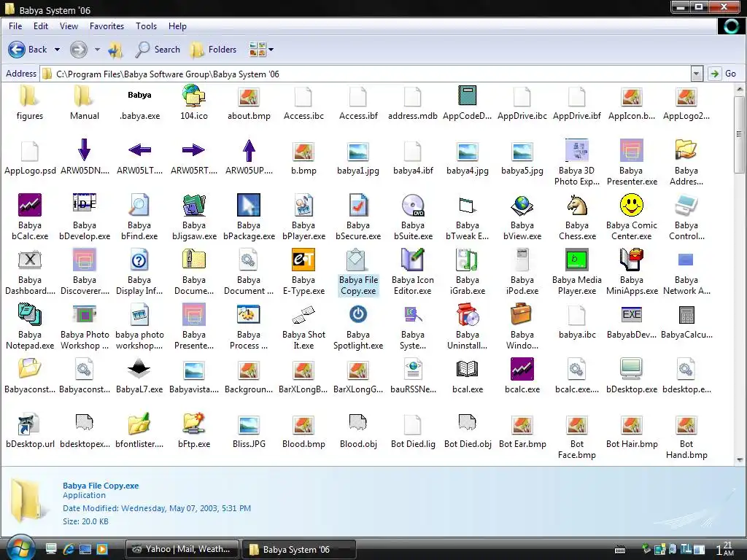Click the vertical scrollbar down arrow
Screen dimensions: 747x560
[x=740, y=460]
